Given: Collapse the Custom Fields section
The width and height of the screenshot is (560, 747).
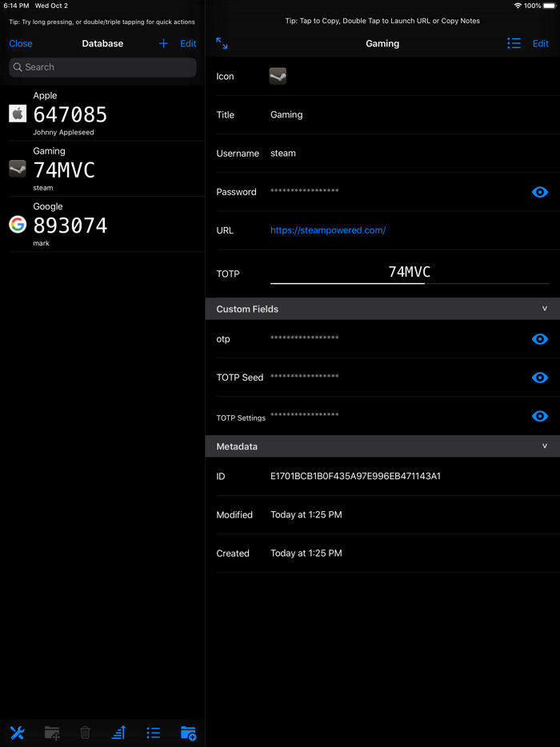Looking at the screenshot, I should tap(545, 309).
